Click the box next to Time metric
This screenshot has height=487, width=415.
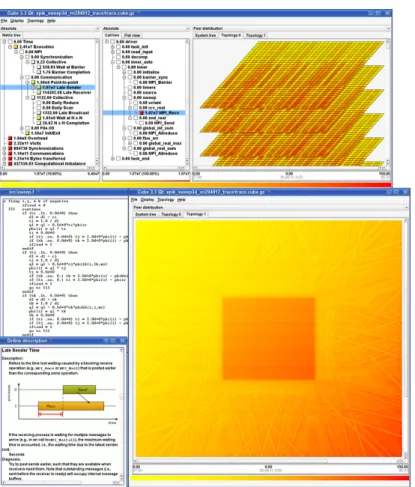(x=10, y=42)
